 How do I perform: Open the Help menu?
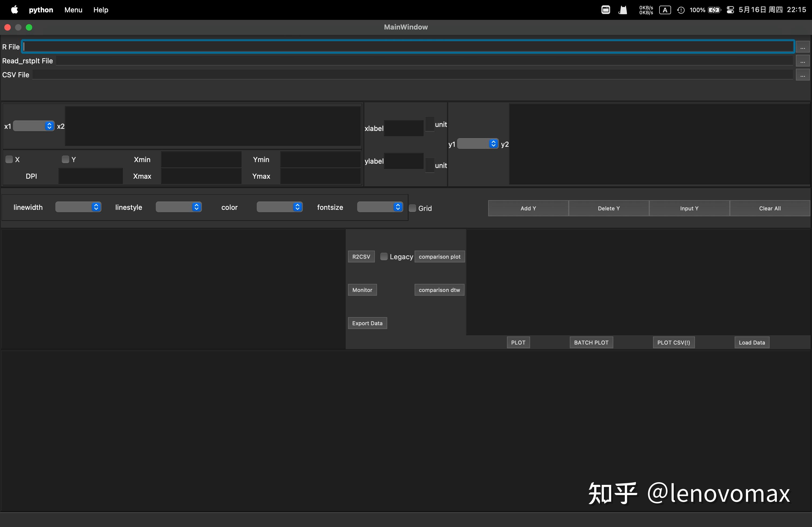101,10
